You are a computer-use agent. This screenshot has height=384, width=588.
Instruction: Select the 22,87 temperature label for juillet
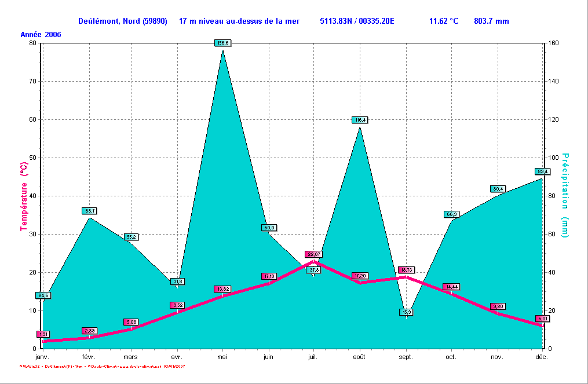coord(313,254)
